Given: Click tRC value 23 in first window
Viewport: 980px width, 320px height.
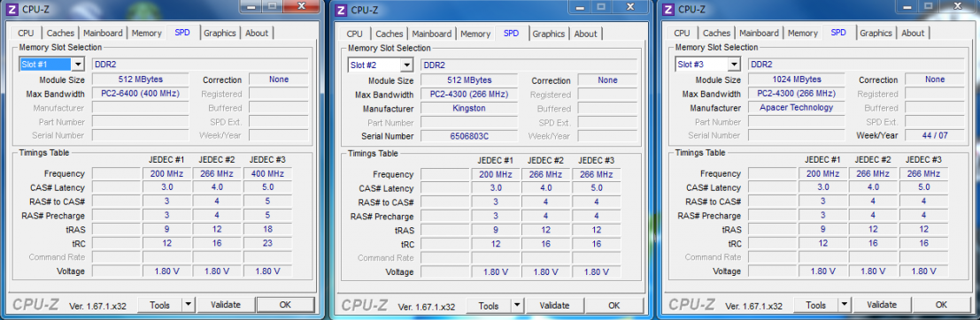Looking at the screenshot, I should click(x=267, y=243).
